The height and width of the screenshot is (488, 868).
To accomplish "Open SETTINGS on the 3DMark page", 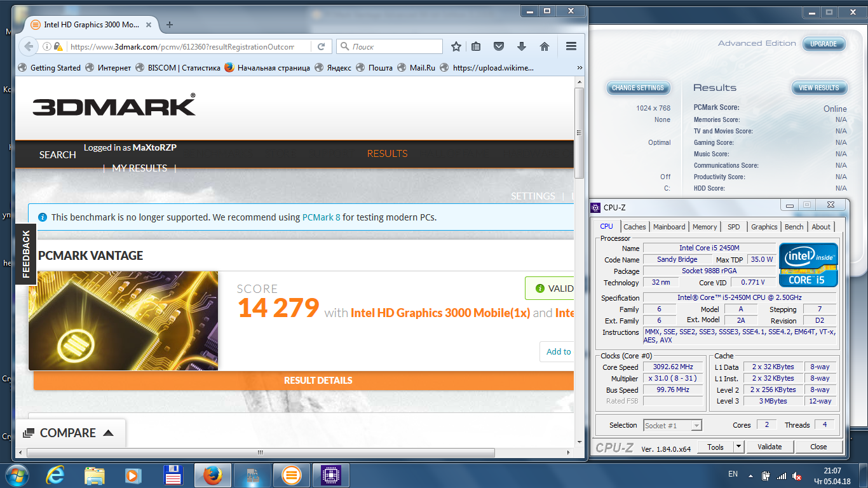I will pyautogui.click(x=533, y=196).
